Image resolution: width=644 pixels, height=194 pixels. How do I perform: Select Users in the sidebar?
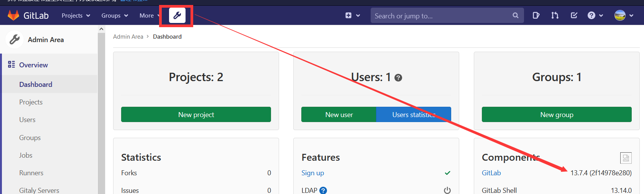[27, 120]
